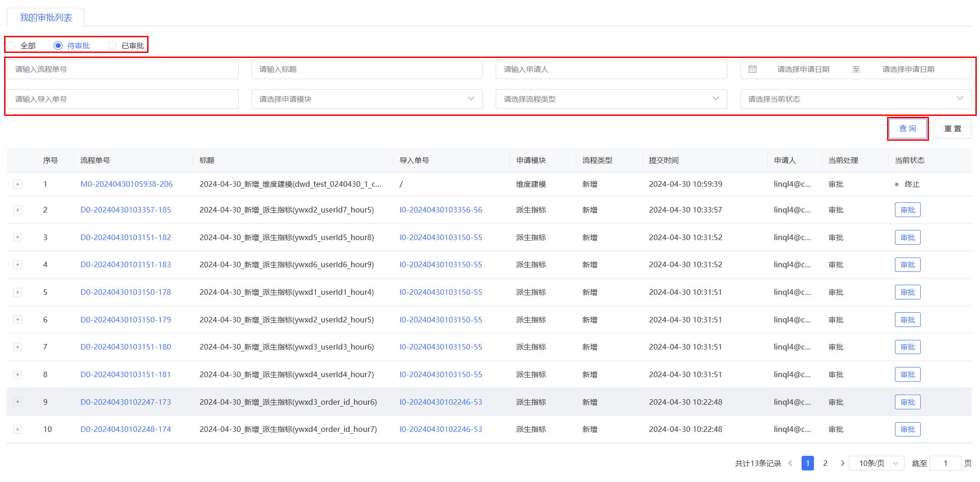The width and height of the screenshot is (980, 482).
Task: Click 审批 button in row 9
Action: pyautogui.click(x=907, y=402)
